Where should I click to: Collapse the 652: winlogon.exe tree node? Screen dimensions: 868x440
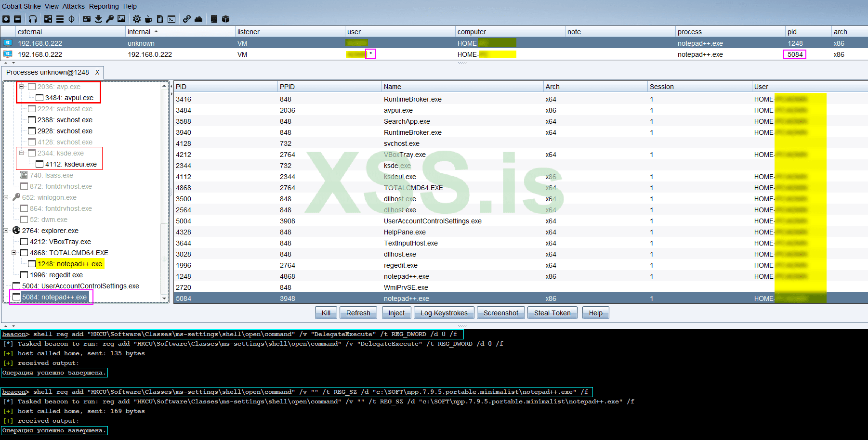[x=6, y=197]
